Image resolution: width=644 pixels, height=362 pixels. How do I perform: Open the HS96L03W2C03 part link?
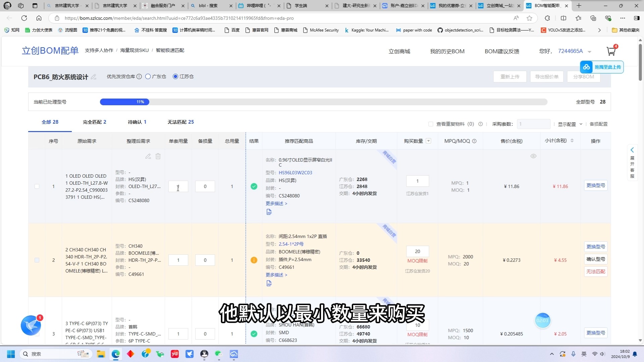pos(295,173)
